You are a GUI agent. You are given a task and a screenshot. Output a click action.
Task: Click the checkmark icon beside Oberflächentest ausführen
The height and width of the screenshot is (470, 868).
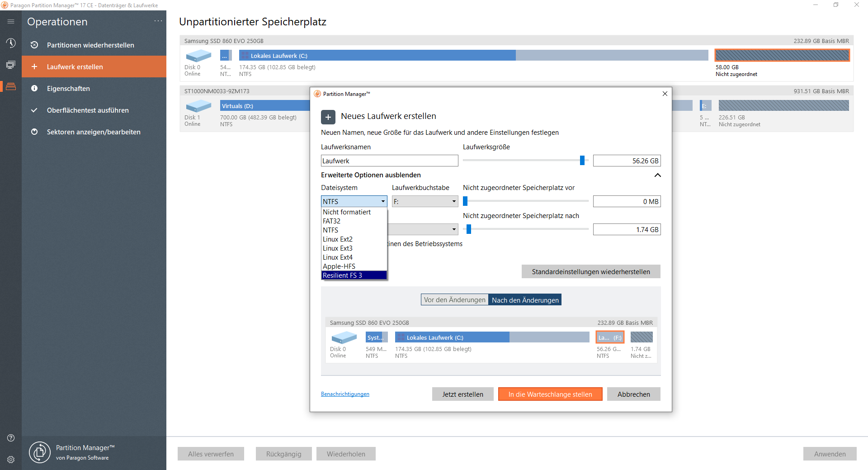[x=34, y=110]
